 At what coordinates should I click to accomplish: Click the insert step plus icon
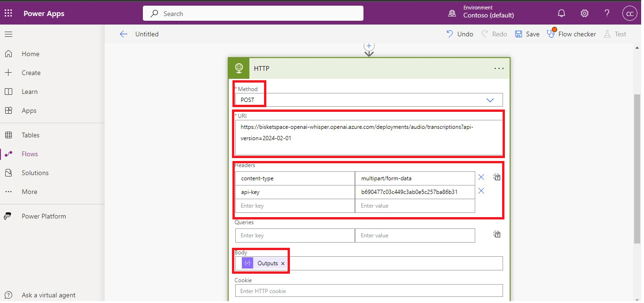pyautogui.click(x=369, y=46)
